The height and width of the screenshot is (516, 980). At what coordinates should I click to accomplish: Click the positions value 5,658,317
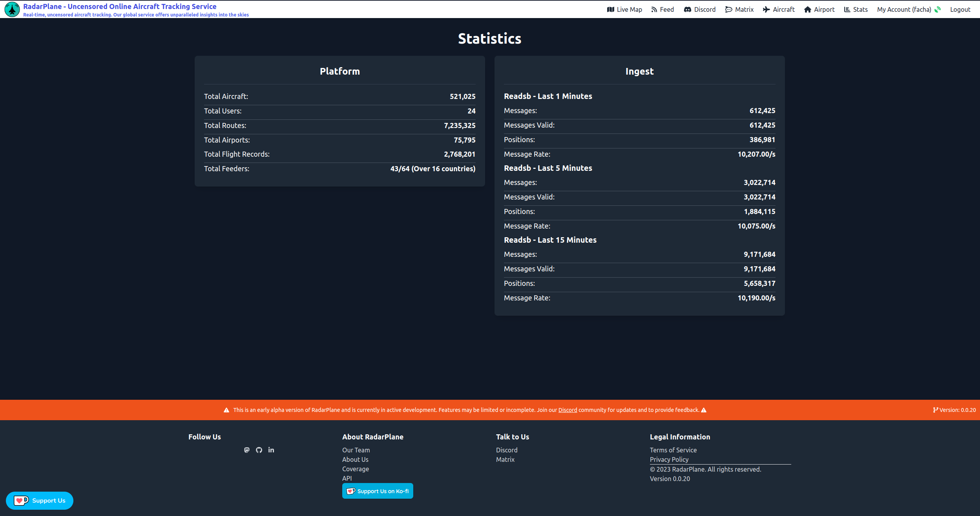tap(759, 284)
